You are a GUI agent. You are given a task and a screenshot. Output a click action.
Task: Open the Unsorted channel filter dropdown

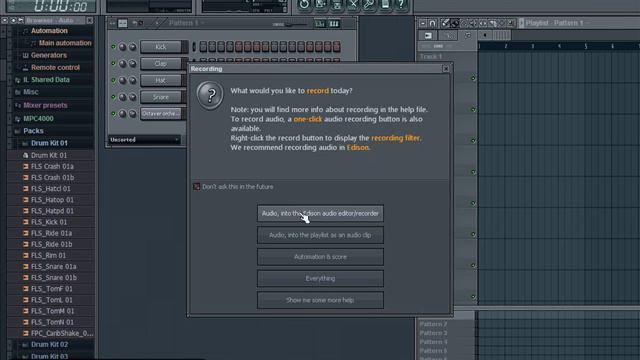(144, 140)
